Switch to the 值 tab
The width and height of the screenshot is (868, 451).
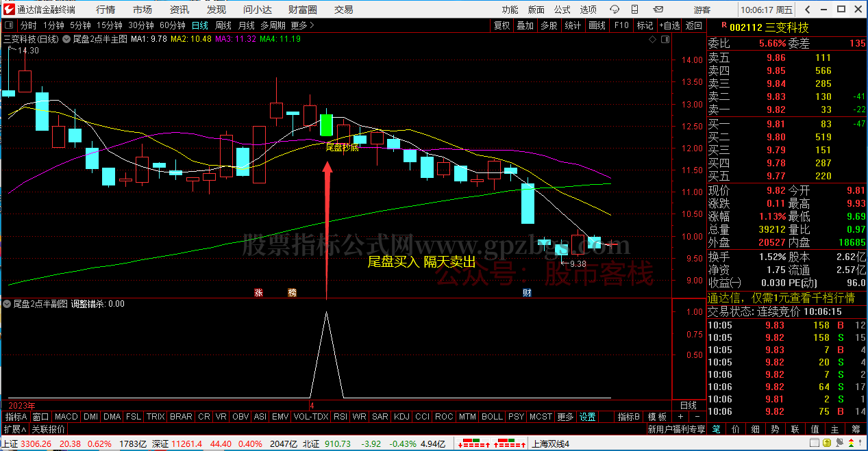[x=815, y=429]
